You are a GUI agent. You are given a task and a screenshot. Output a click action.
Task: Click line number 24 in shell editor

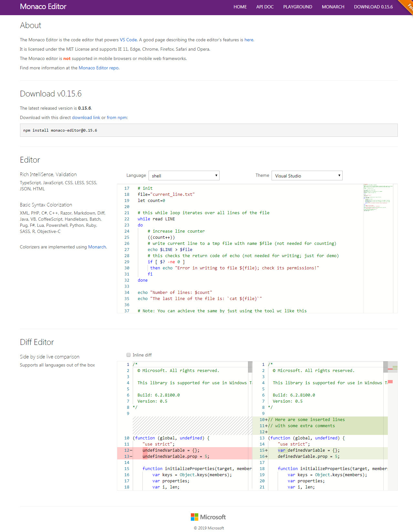(127, 231)
